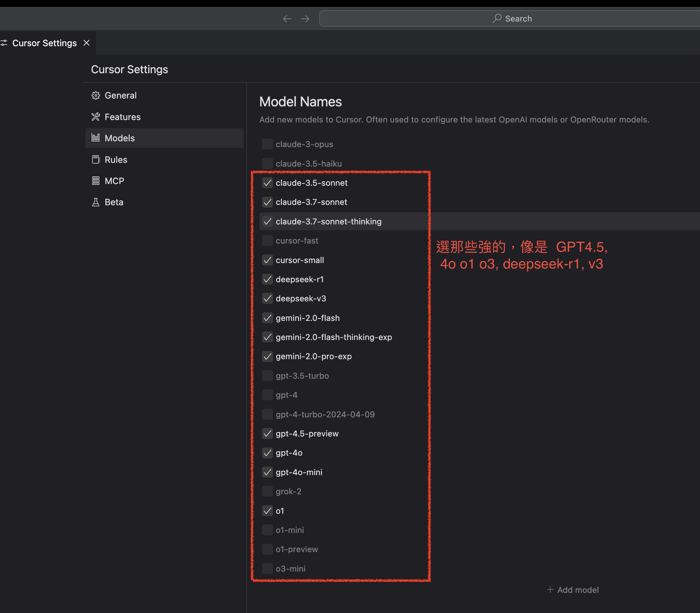Viewport: 700px width, 613px height.
Task: Uncheck the deepseek-r1 checkbox
Action: [268, 279]
